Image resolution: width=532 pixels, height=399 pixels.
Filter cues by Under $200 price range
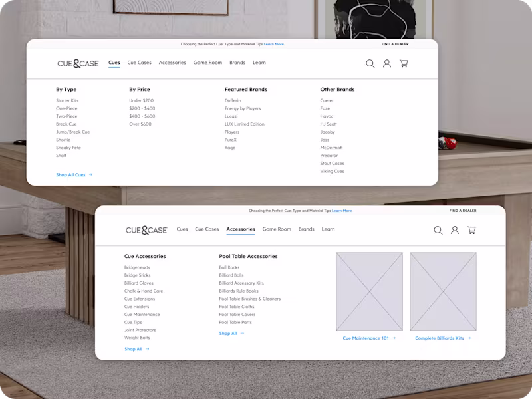(x=140, y=100)
